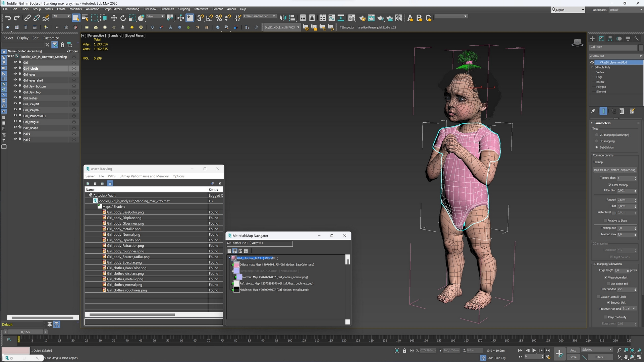Image resolution: width=644 pixels, height=362 pixels.
Task: Click the Mirror tool icon
Action: coord(283,18)
